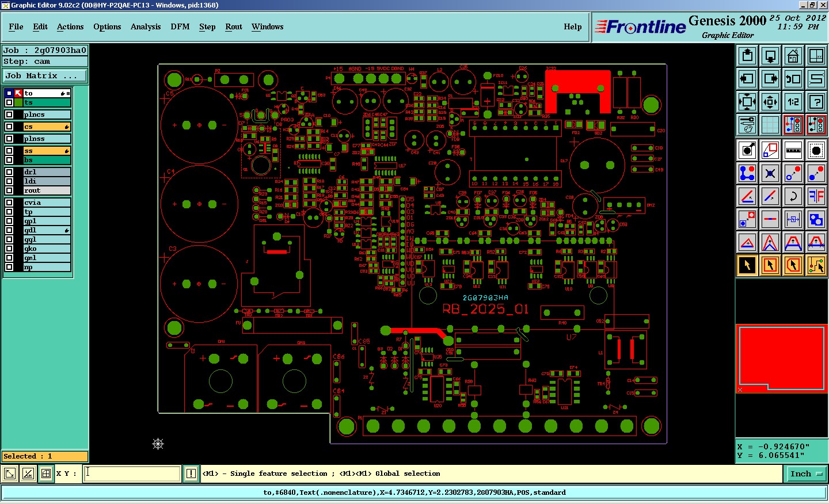
Task: Click the red color swatch of the 'to' layer
Action: (x=18, y=93)
